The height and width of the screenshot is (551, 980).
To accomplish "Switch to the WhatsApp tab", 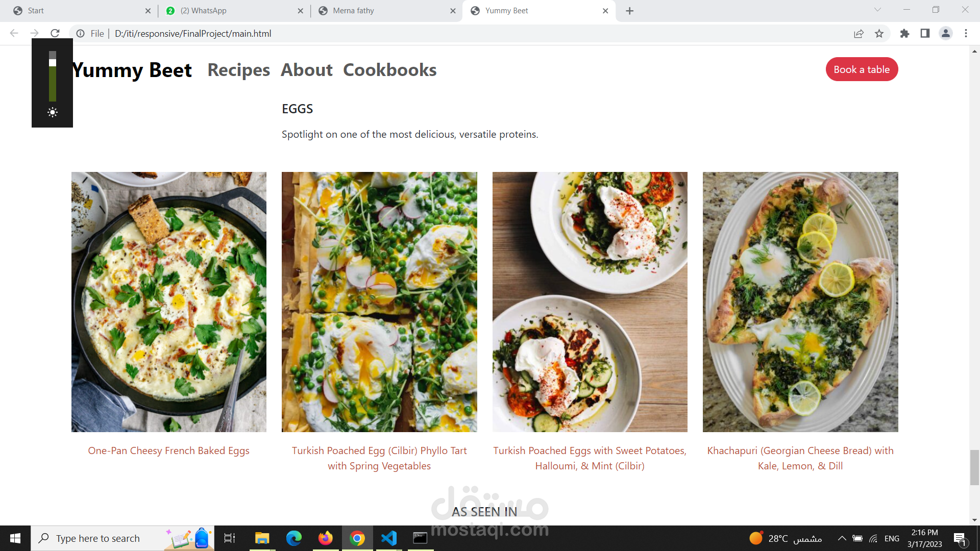I will [233, 11].
